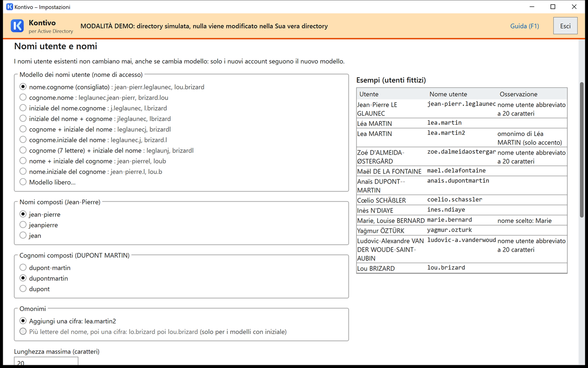588x368 pixels.
Task: Click the nome scelto: Marie observation cell
Action: (532, 221)
